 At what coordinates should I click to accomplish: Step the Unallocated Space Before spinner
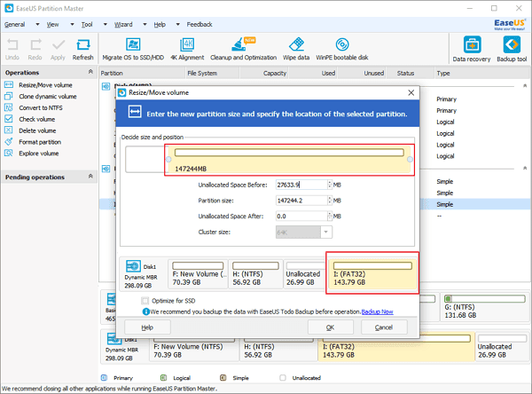330,185
